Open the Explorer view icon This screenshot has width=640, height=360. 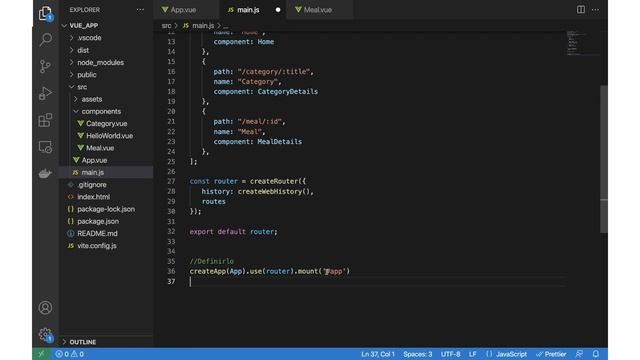point(45,13)
